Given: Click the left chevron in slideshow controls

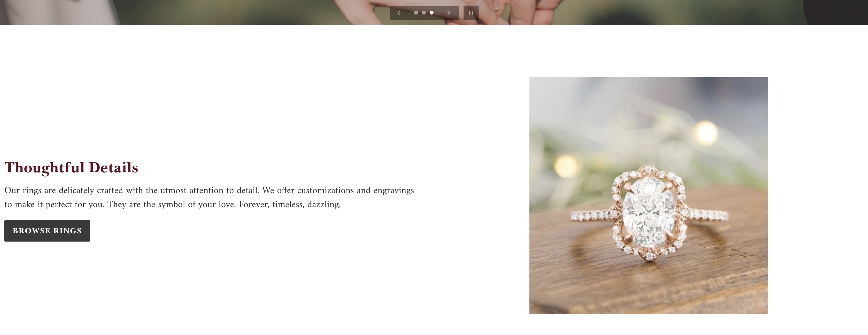Looking at the screenshot, I should pos(399,13).
